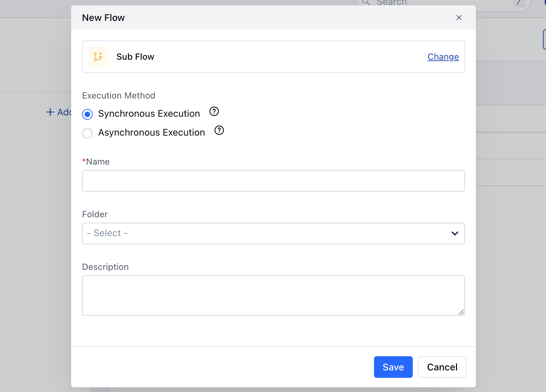The height and width of the screenshot is (392, 546).
Task: Select the Synchronous Execution radio button
Action: tap(87, 114)
